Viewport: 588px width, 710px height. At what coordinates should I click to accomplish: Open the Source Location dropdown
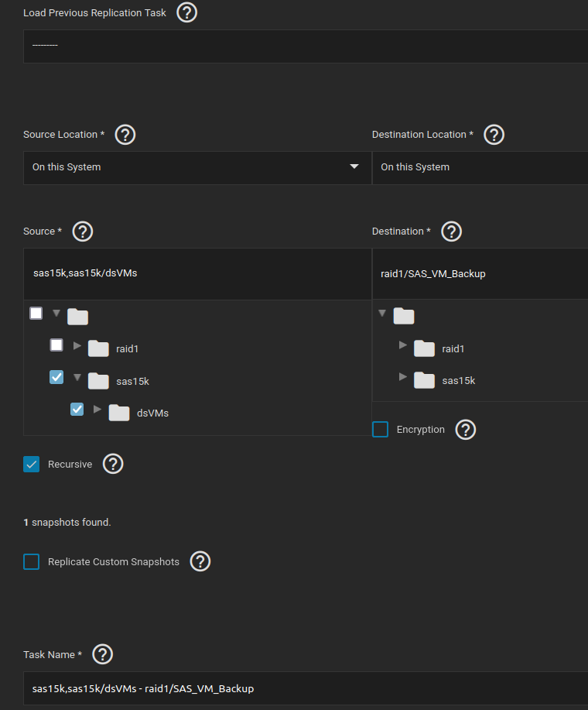pos(197,167)
